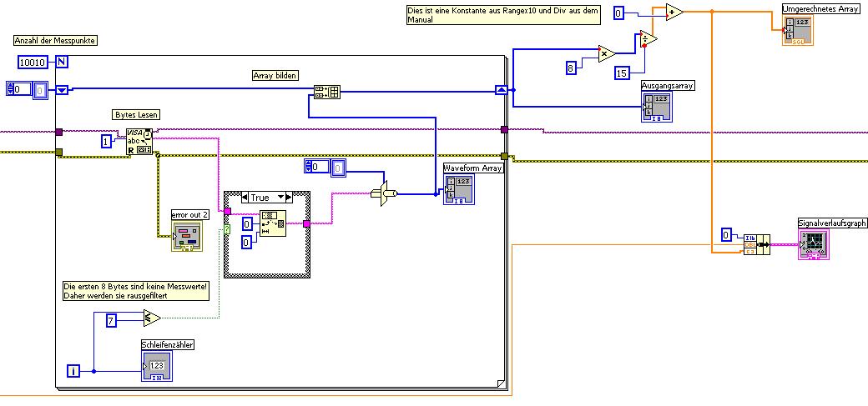Select the pink input tunnel of case structure
This screenshot has height=406, width=868.
click(x=227, y=211)
